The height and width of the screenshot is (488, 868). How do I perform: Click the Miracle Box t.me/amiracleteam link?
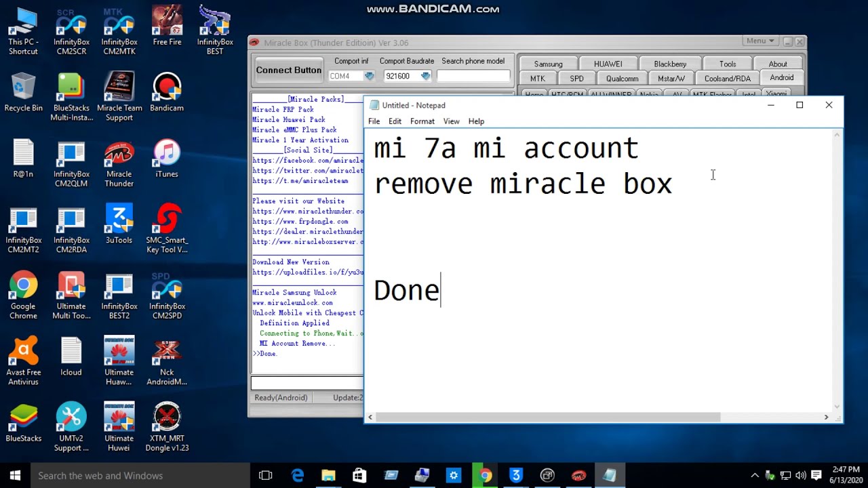pos(300,181)
